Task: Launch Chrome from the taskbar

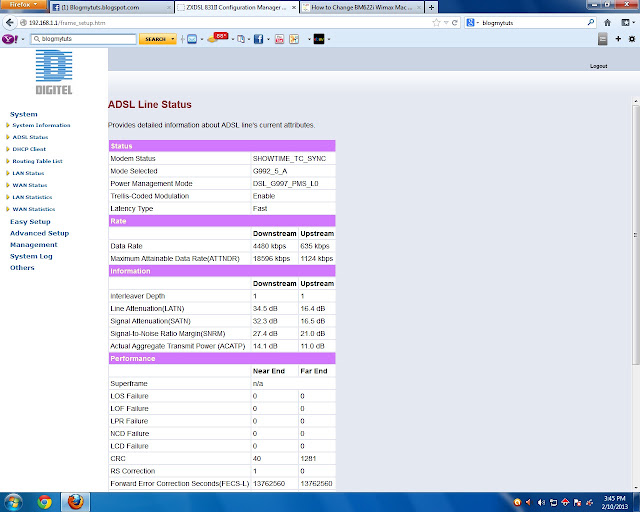Action: pyautogui.click(x=44, y=502)
